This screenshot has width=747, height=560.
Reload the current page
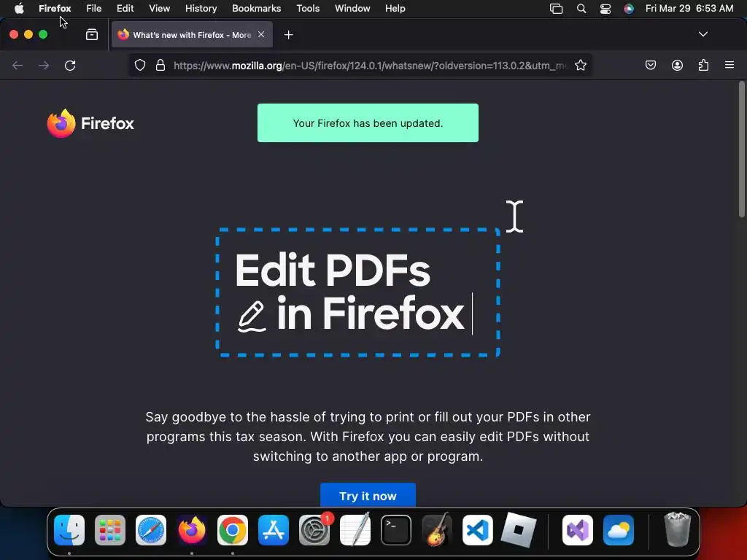click(x=70, y=65)
